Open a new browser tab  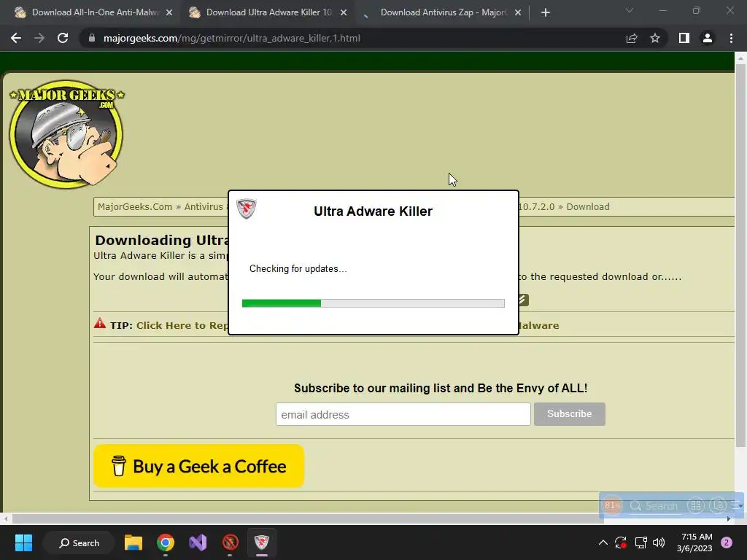coord(546,12)
